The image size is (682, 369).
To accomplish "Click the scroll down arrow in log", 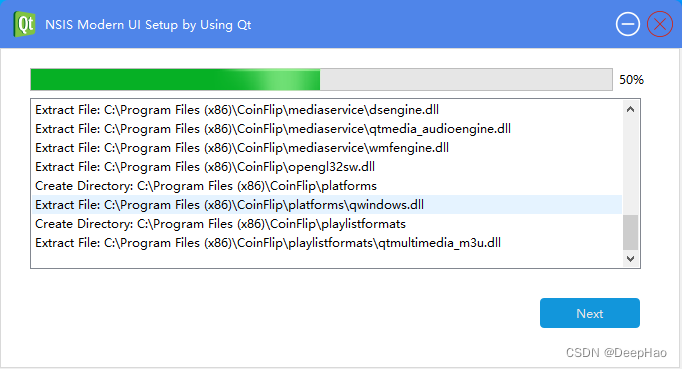I will pyautogui.click(x=630, y=258).
